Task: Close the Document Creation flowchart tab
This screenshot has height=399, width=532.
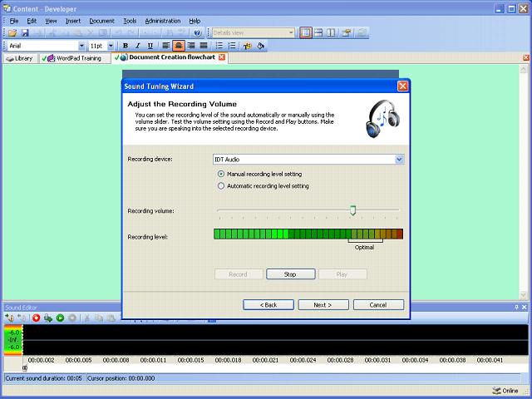Action: pos(222,57)
